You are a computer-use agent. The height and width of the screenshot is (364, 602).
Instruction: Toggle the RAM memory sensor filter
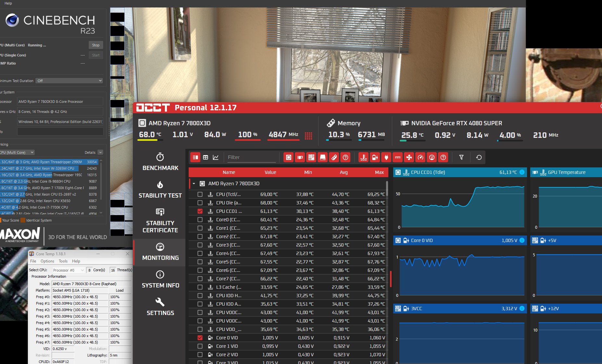[x=334, y=157]
